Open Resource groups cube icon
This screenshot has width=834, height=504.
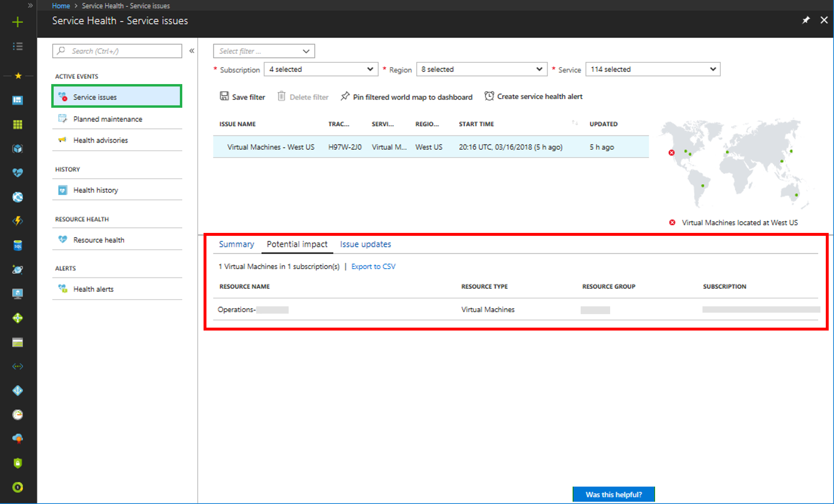point(17,148)
